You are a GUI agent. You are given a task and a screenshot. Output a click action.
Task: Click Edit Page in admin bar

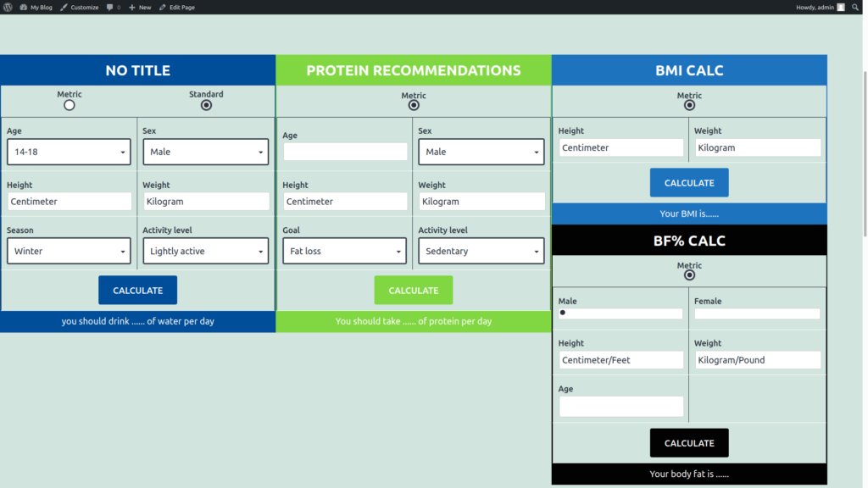(176, 7)
